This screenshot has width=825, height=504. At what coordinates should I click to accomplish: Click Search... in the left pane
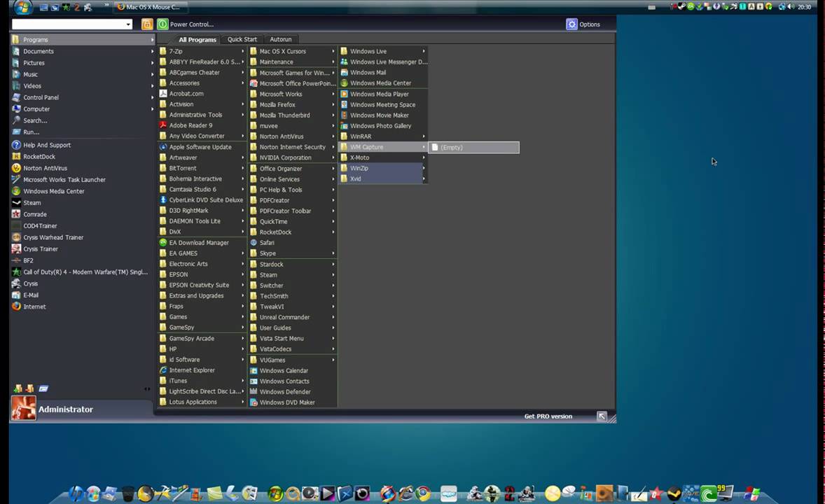pyautogui.click(x=35, y=121)
